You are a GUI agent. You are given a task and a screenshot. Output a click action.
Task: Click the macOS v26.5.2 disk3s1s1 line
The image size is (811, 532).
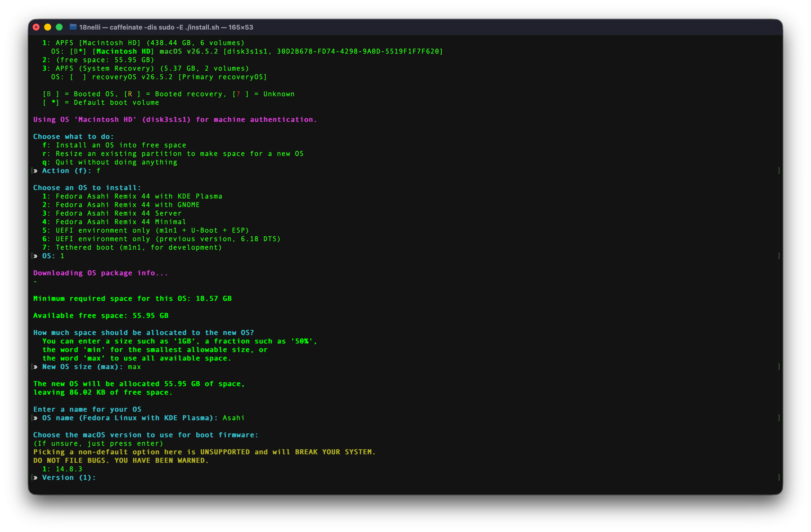pos(247,51)
